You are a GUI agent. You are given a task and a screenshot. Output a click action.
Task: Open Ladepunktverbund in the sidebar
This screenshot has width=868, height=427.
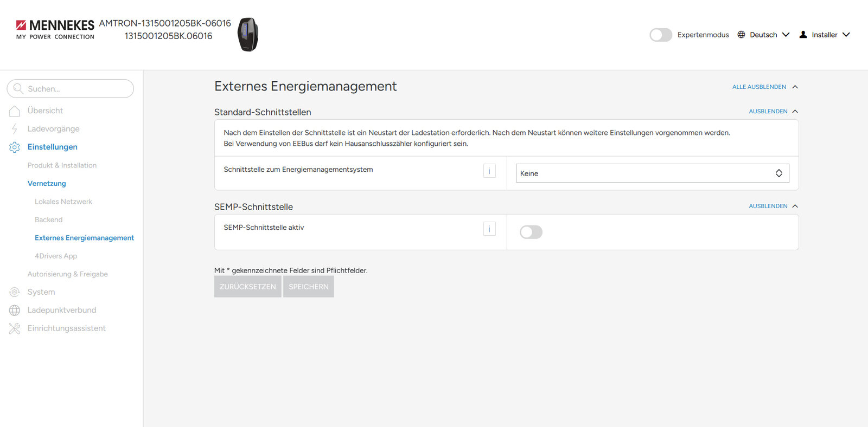(x=62, y=310)
